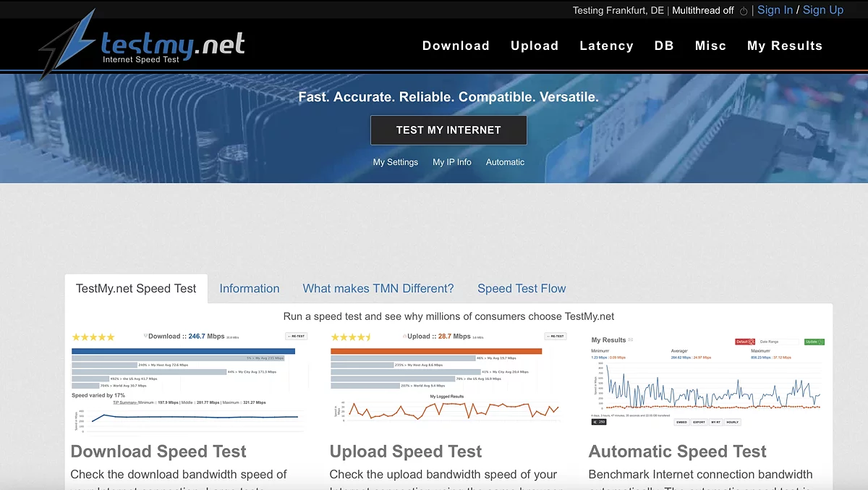
Task: Switch to What makes TMN Different? tab
Action: coord(378,288)
